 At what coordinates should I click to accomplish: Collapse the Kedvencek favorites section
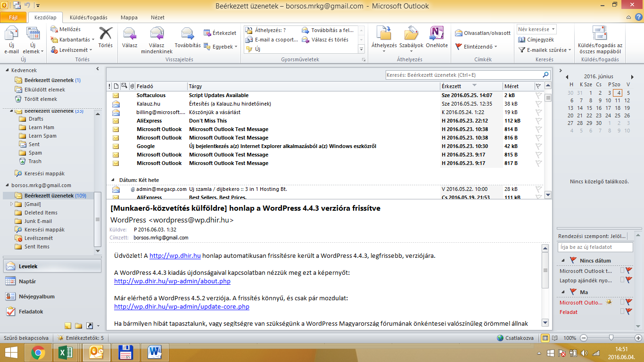point(7,70)
